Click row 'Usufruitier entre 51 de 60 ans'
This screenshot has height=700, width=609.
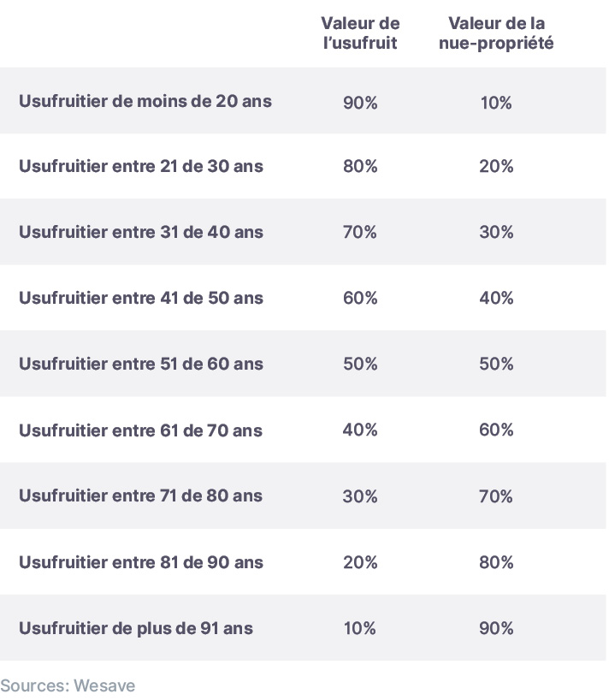pyautogui.click(x=303, y=364)
